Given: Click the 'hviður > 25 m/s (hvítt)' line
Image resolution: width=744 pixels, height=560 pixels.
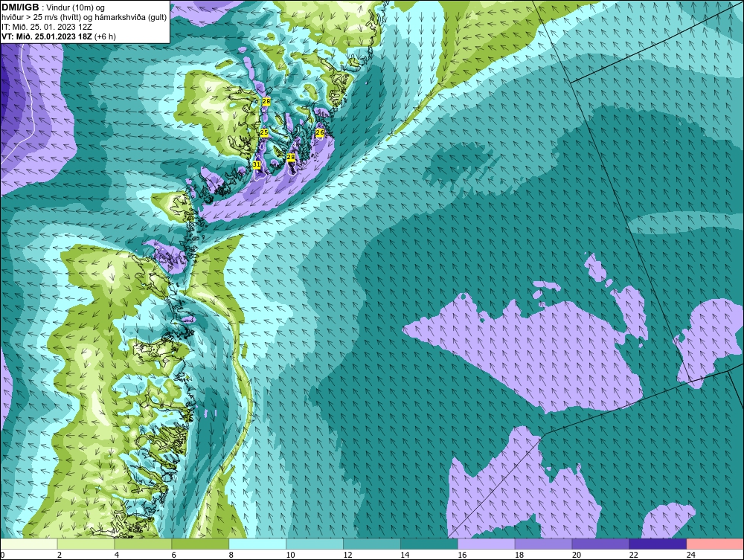Looking at the screenshot, I should pyautogui.click(x=41, y=18).
